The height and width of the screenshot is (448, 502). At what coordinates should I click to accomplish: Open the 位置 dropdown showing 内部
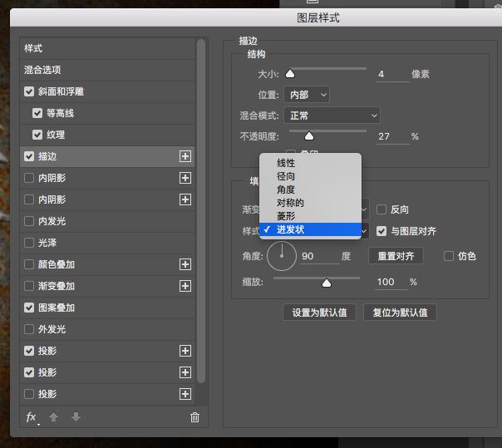(307, 95)
